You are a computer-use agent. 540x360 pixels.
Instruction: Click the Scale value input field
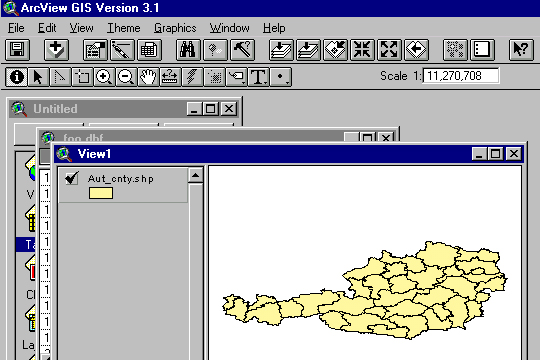tap(461, 76)
